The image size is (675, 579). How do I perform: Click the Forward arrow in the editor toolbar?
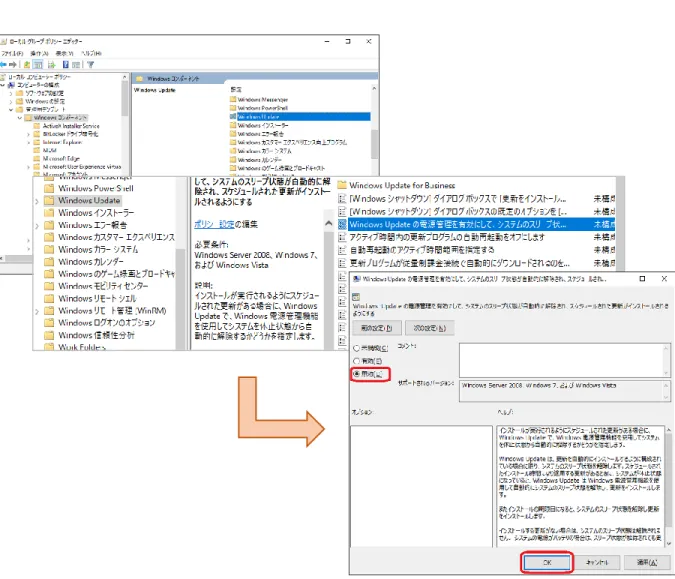pyautogui.click(x=13, y=65)
